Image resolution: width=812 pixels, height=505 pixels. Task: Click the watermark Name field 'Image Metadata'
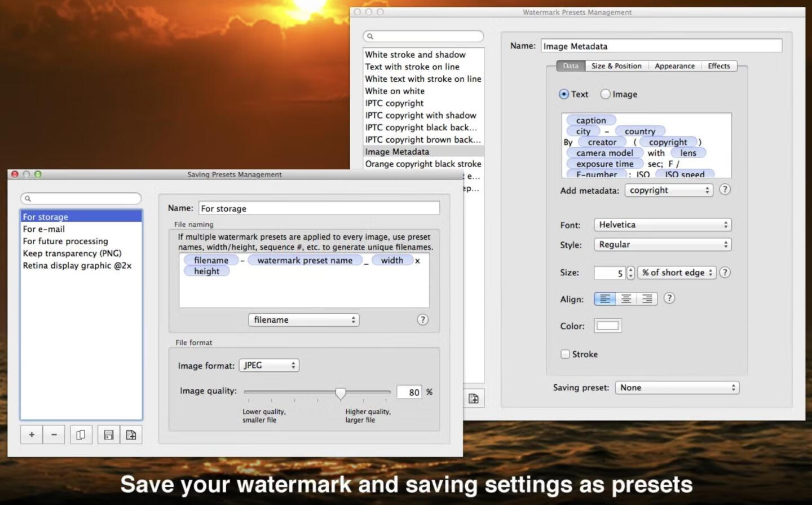click(661, 46)
